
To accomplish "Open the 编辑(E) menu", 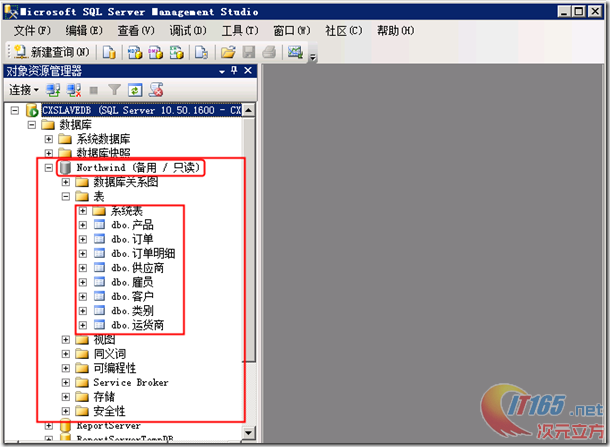I will click(84, 30).
